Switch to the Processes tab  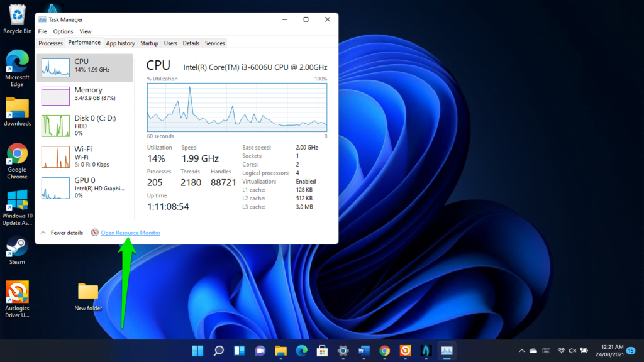click(50, 43)
